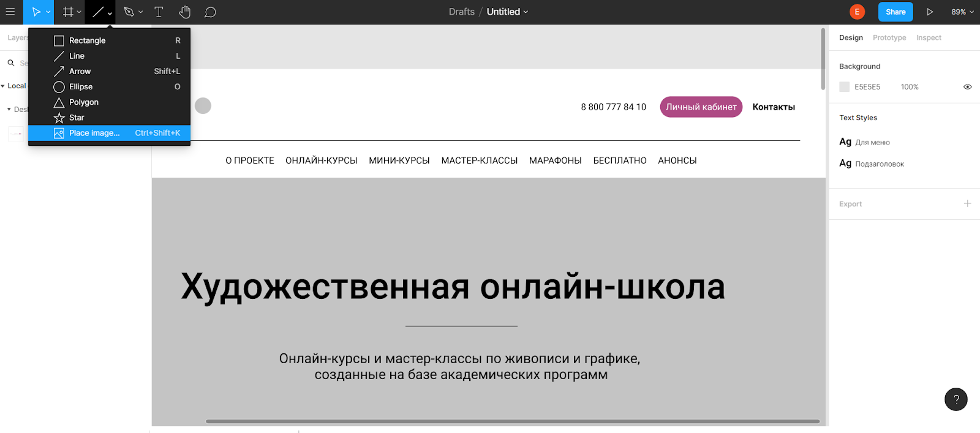Open Pen tool dropdown arrow
This screenshot has height=433, width=980.
click(141, 12)
